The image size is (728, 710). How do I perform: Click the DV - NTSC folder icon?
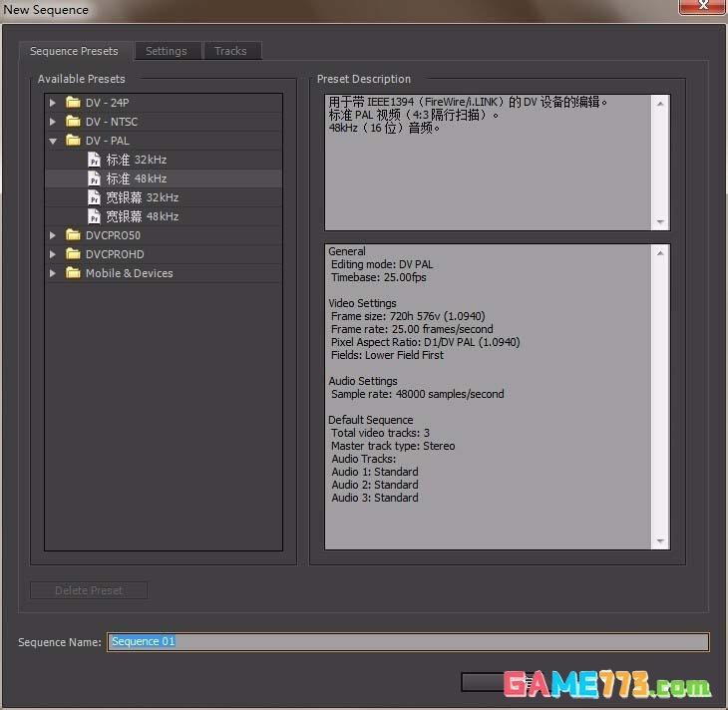point(73,122)
